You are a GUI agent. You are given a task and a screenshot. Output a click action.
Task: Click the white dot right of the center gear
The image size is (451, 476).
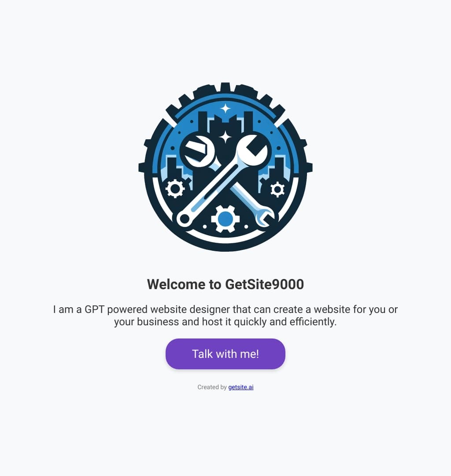click(246, 227)
